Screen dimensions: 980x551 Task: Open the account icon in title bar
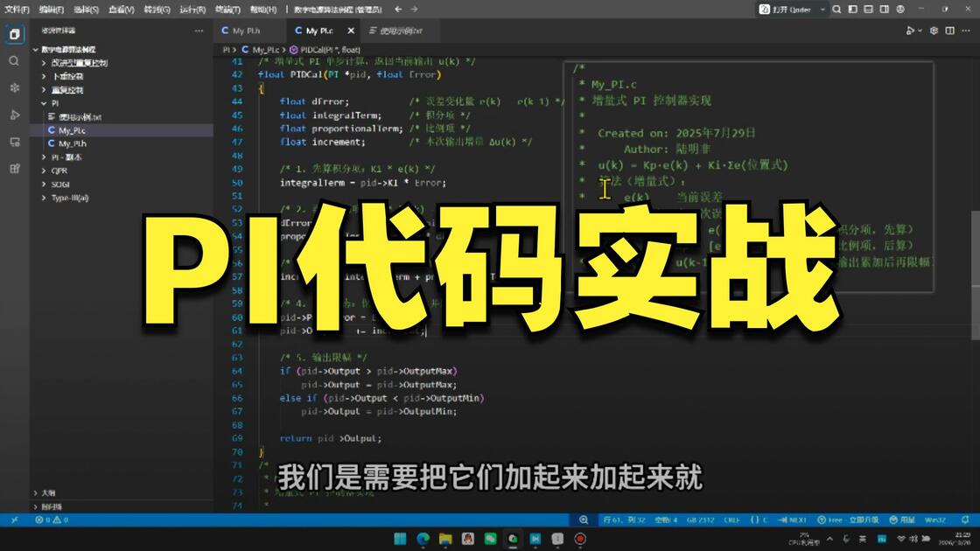(x=900, y=10)
